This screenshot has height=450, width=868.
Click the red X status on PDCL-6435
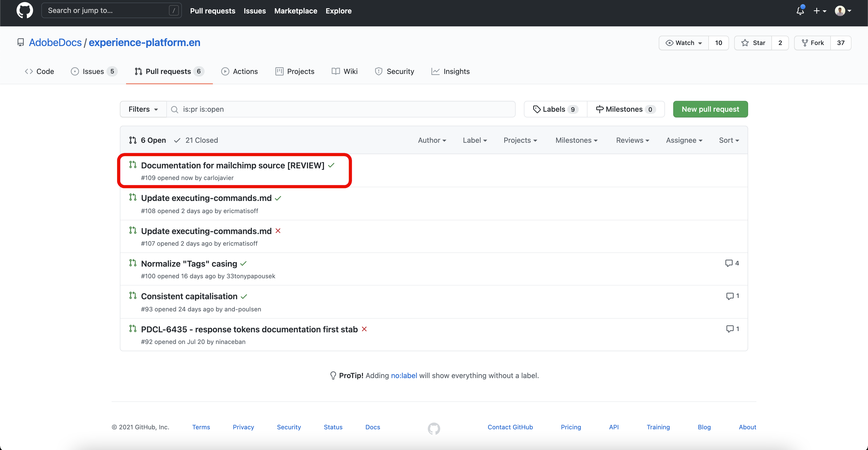pyautogui.click(x=364, y=329)
